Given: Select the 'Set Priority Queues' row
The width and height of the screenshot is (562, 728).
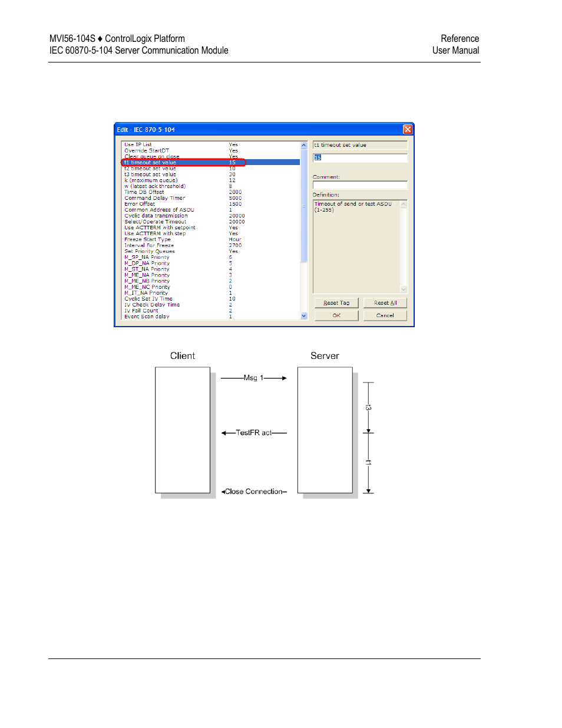Looking at the screenshot, I should (x=211, y=251).
